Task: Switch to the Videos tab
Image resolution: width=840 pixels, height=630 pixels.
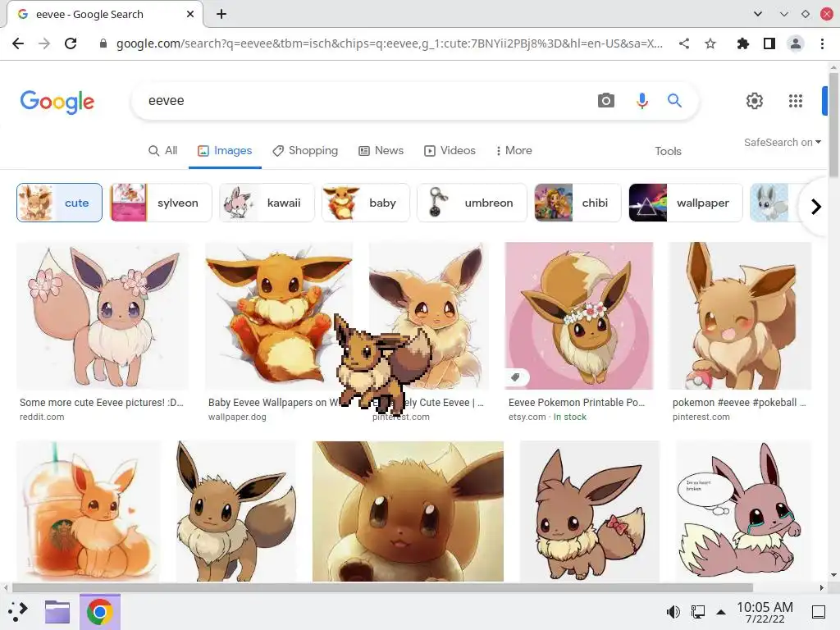Action: pyautogui.click(x=450, y=151)
